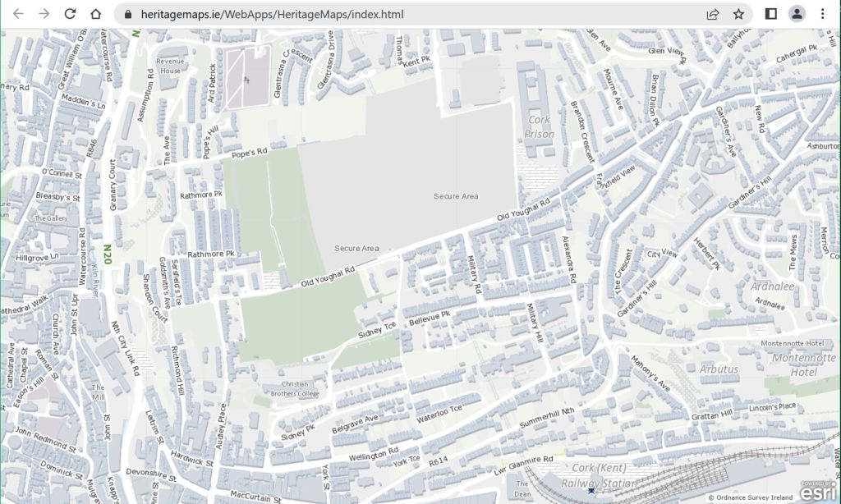
Task: Bookmark this page with the star icon
Action: 738,14
